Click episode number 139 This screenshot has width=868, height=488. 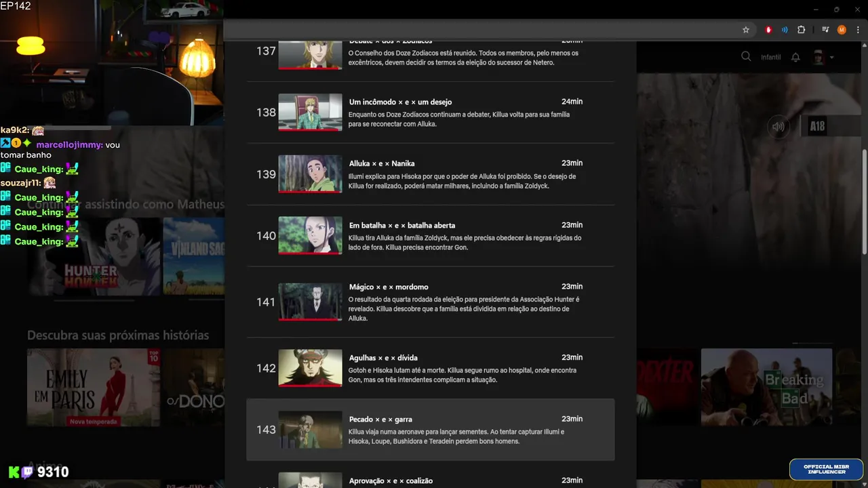[x=266, y=174]
